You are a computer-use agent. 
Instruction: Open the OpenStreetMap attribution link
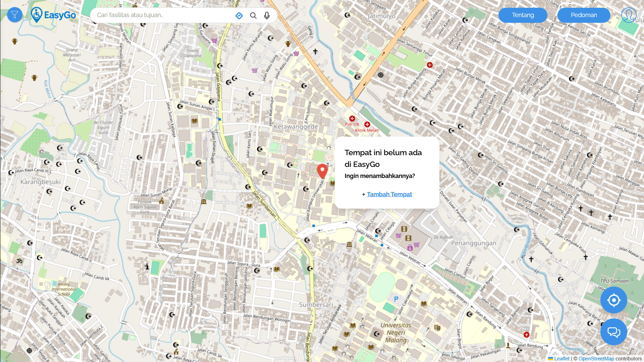pos(596,359)
